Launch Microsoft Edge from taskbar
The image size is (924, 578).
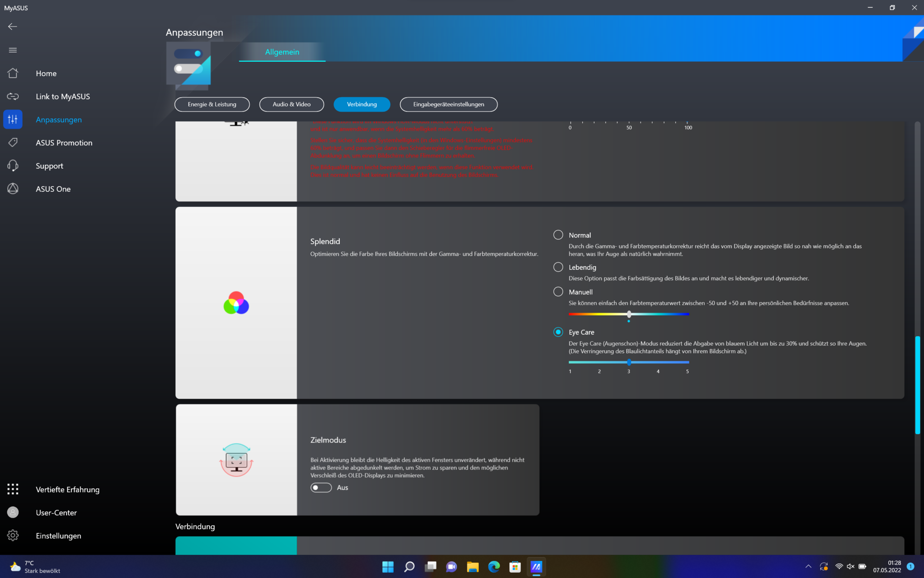tap(494, 567)
